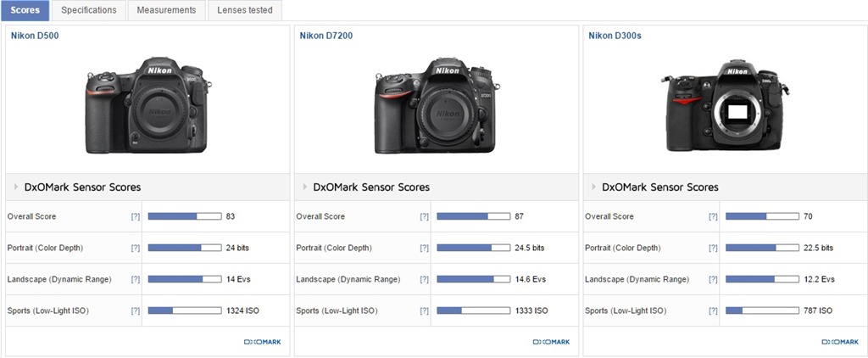Viewport: 868px width, 358px height.
Task: Open the Scores tab
Action: coord(25,10)
